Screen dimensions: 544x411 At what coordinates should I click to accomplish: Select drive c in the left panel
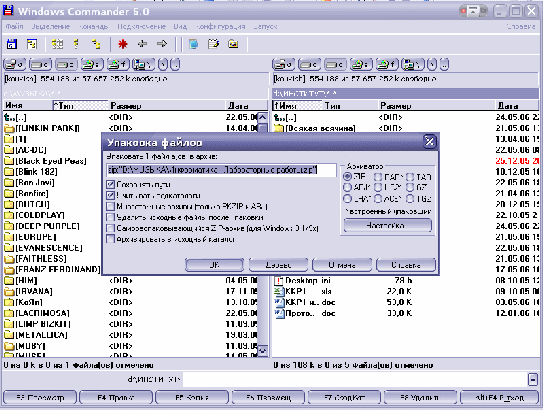click(x=41, y=64)
